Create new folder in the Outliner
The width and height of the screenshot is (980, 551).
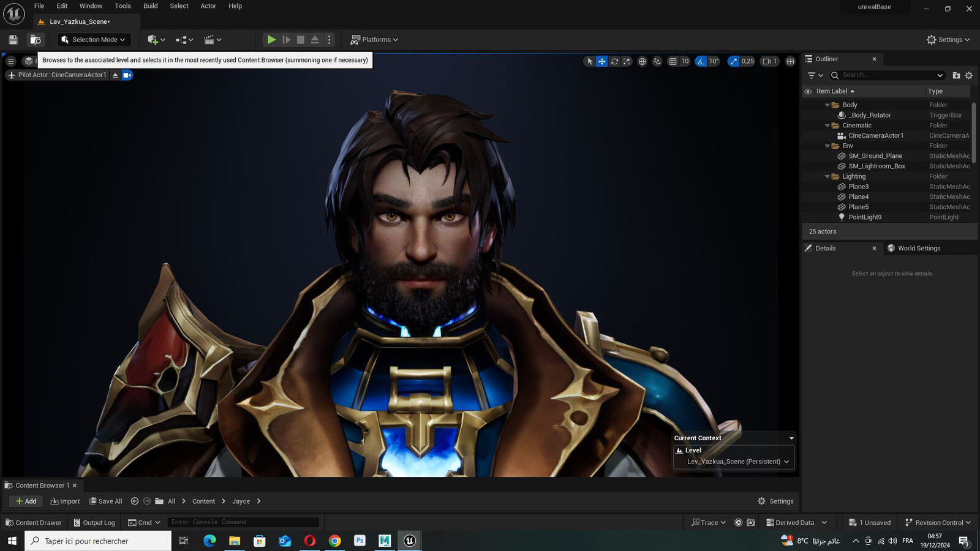point(956,75)
